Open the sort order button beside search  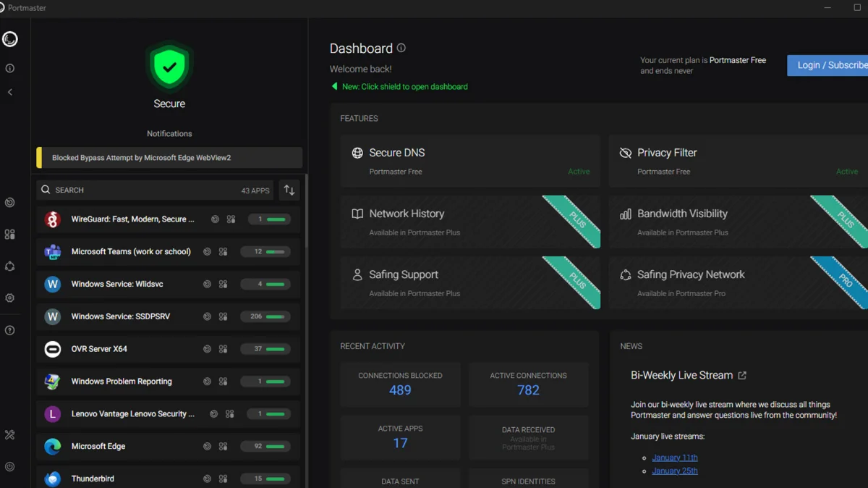click(x=289, y=190)
